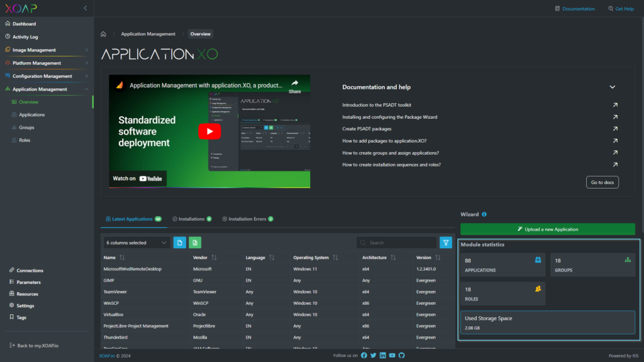Expand the Platform Management menu
Image resolution: width=644 pixels, height=362 pixels.
(47, 63)
